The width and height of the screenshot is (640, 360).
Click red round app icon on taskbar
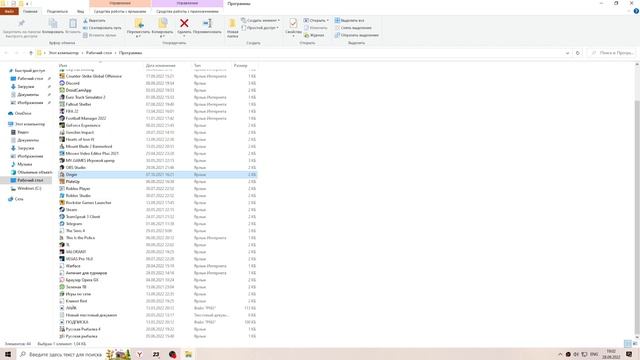point(172,354)
